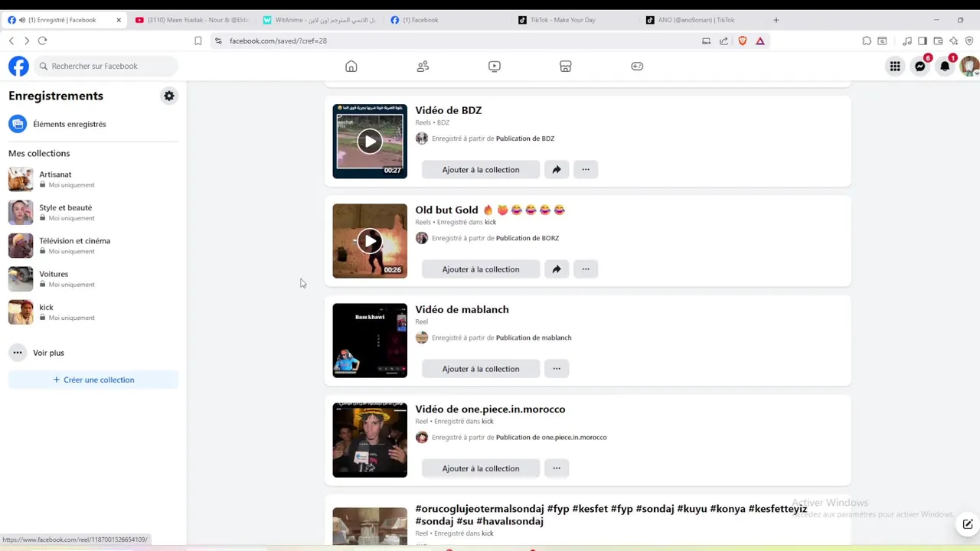Open the Publication de BORZ link
Image resolution: width=980 pixels, height=551 pixels.
(528, 238)
